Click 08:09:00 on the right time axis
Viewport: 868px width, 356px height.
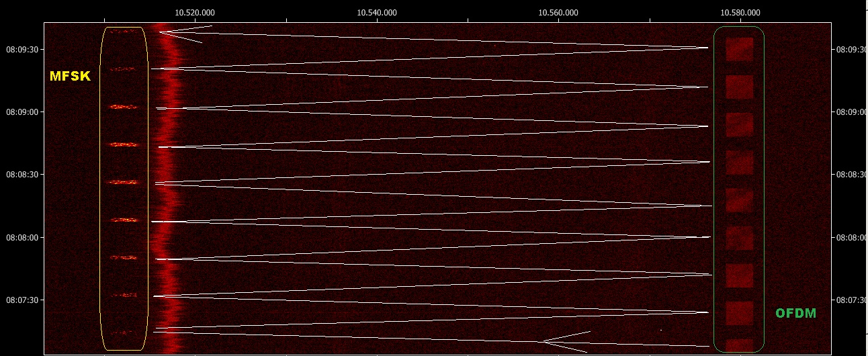(851, 112)
